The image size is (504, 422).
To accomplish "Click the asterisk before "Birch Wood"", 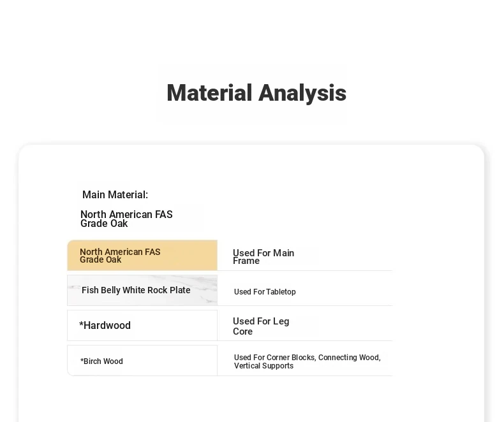I will (x=82, y=361).
